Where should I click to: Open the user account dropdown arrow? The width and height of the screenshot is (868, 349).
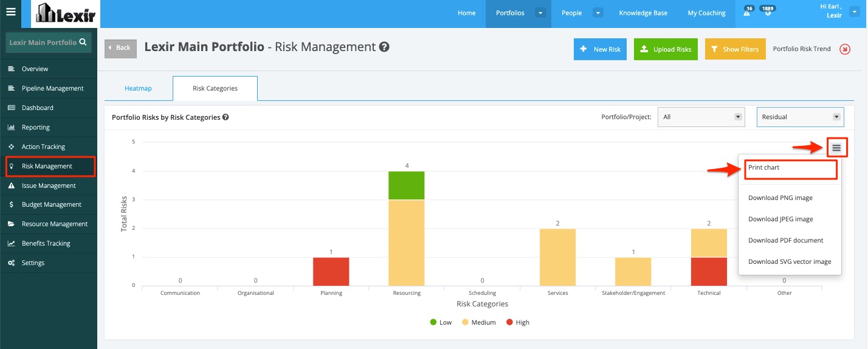pyautogui.click(x=855, y=12)
